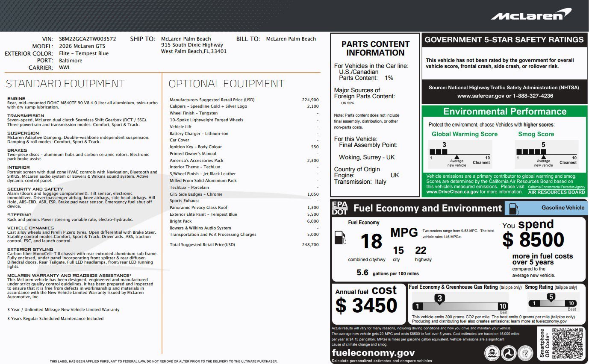Click the Greenhouse Gas Rating 3 marker
The height and width of the screenshot is (364, 589).
439,299
